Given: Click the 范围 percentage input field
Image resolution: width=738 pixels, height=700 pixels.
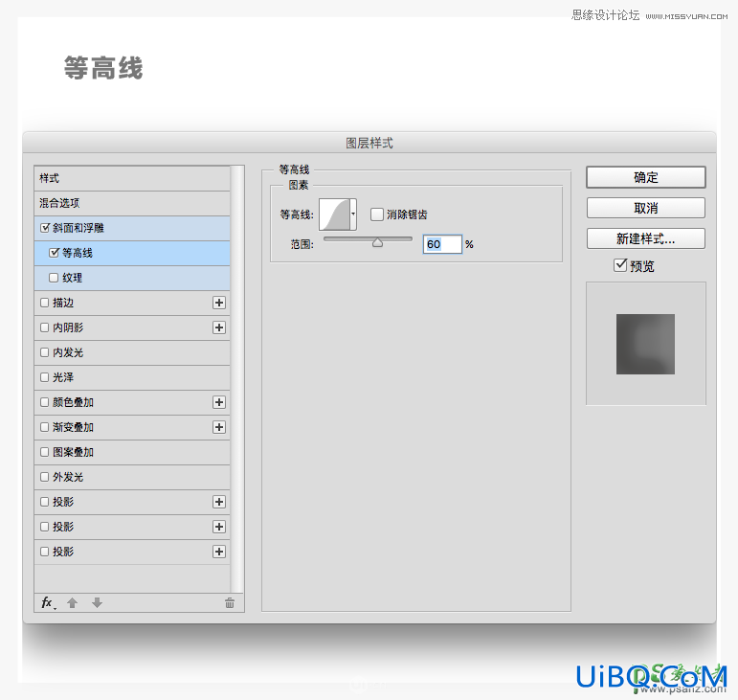Looking at the screenshot, I should click(442, 244).
